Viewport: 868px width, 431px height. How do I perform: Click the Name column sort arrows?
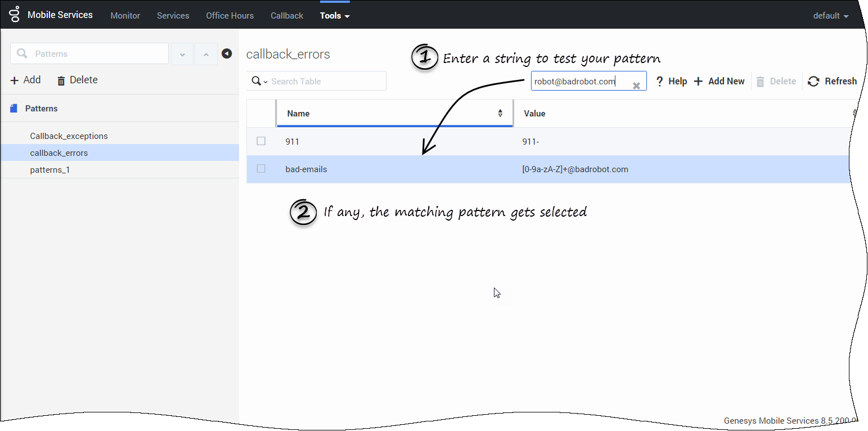tap(500, 113)
